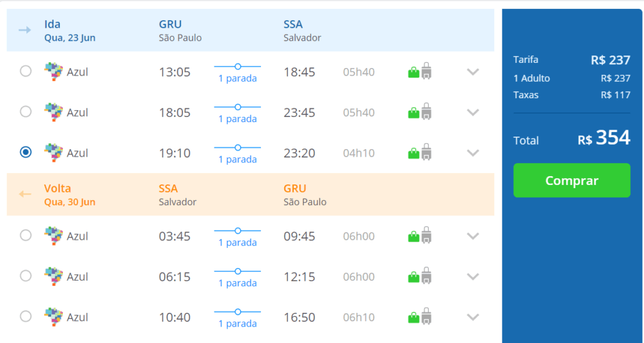Expand details of the 13:05 outbound flight
The width and height of the screenshot is (644, 343).
pyautogui.click(x=473, y=72)
